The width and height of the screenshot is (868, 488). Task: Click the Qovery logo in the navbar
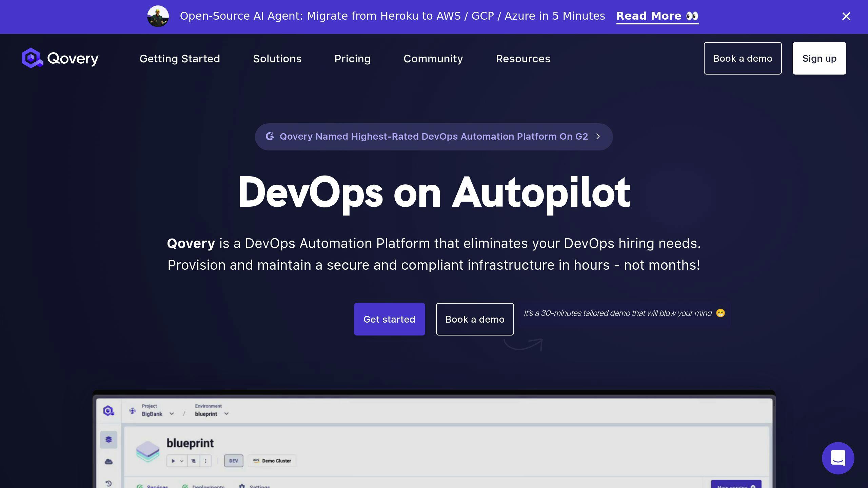point(60,58)
